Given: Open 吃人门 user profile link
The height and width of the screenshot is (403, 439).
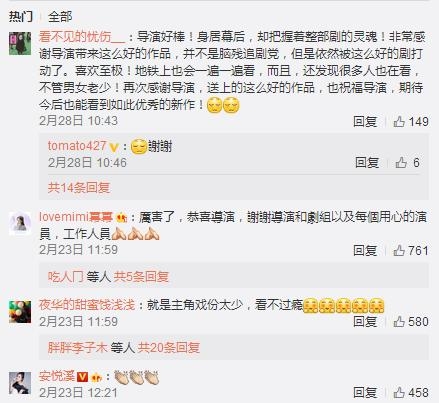Looking at the screenshot, I should point(65,276).
